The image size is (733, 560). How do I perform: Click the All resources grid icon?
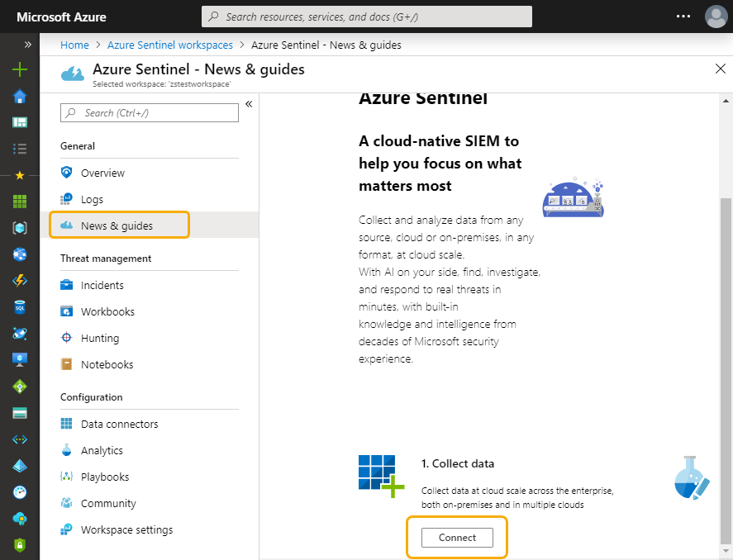coord(18,201)
